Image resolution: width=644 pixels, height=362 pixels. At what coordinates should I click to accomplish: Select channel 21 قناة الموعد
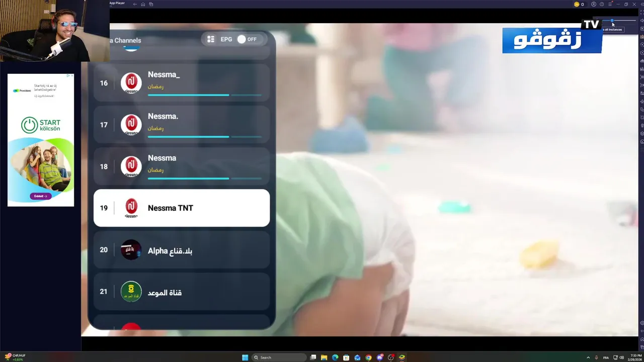182,292
